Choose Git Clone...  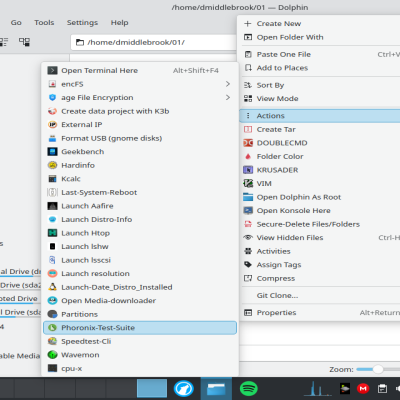pos(320,296)
